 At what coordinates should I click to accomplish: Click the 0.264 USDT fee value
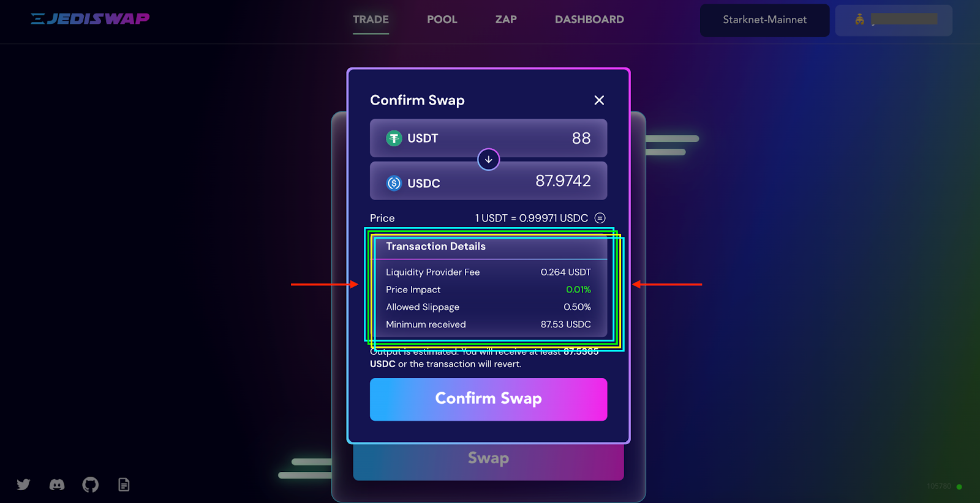(x=565, y=272)
